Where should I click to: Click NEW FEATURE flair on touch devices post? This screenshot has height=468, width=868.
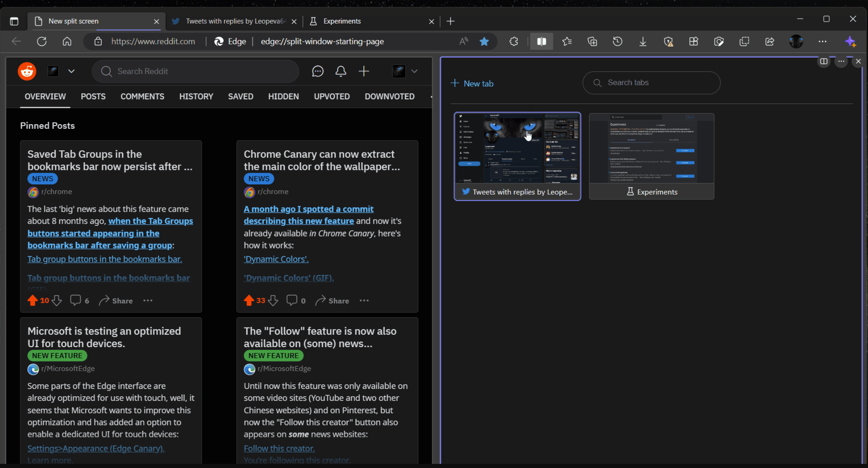coord(57,355)
